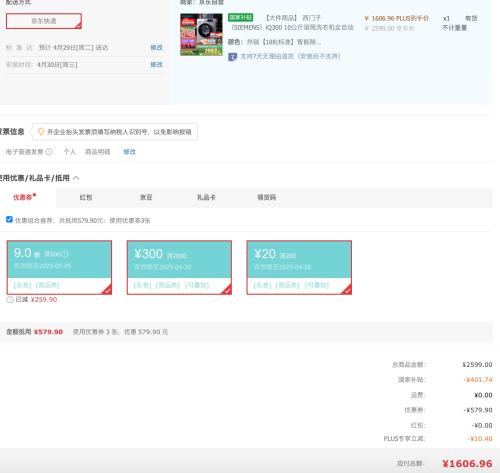
Task: Click the ¥1606.96 PLUS到手价 price
Action: (397, 18)
